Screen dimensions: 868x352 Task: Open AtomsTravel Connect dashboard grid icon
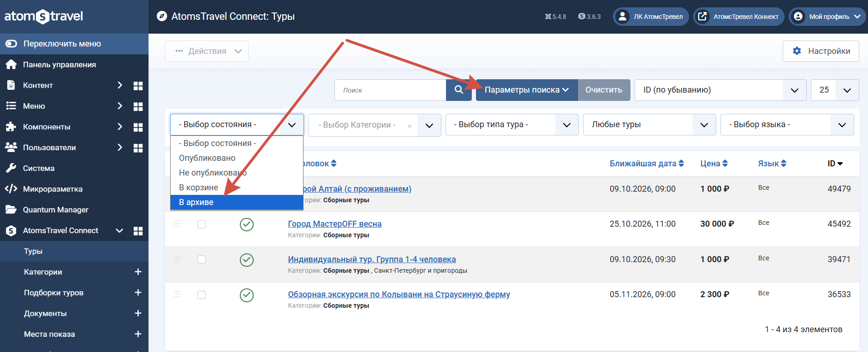tap(138, 231)
